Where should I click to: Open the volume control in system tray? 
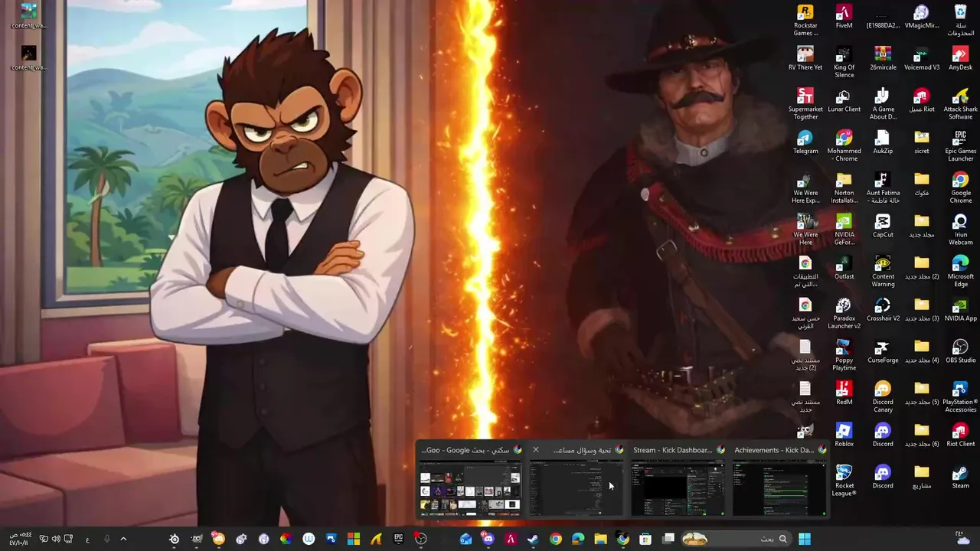pos(56,539)
